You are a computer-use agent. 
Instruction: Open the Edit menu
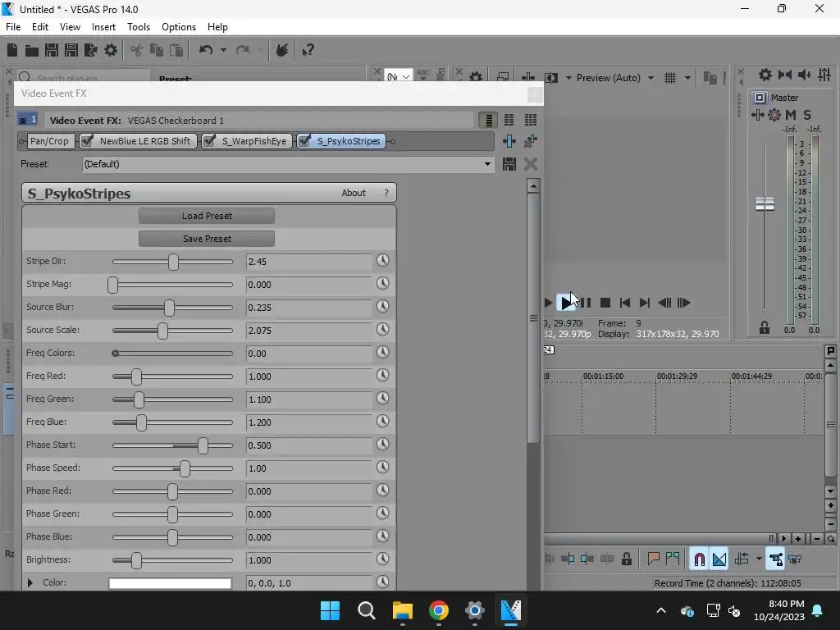[40, 27]
